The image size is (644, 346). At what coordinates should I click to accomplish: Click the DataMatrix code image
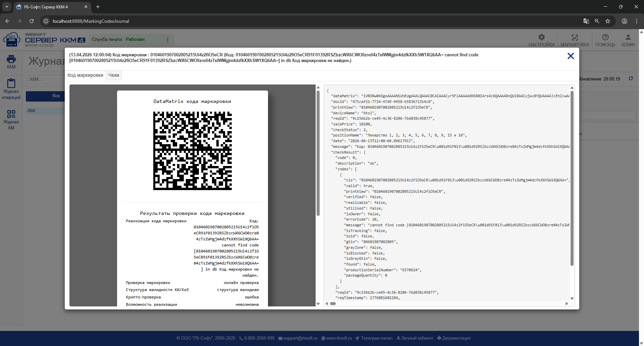coord(193,151)
